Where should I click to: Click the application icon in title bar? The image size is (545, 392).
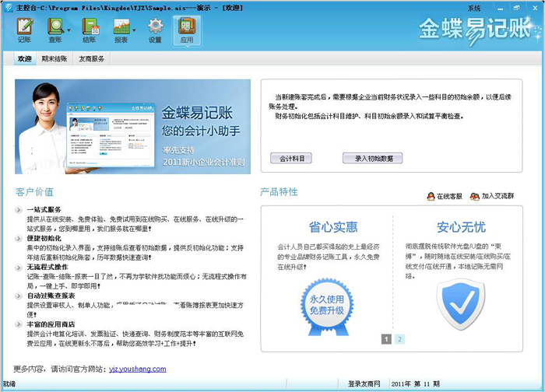point(9,8)
